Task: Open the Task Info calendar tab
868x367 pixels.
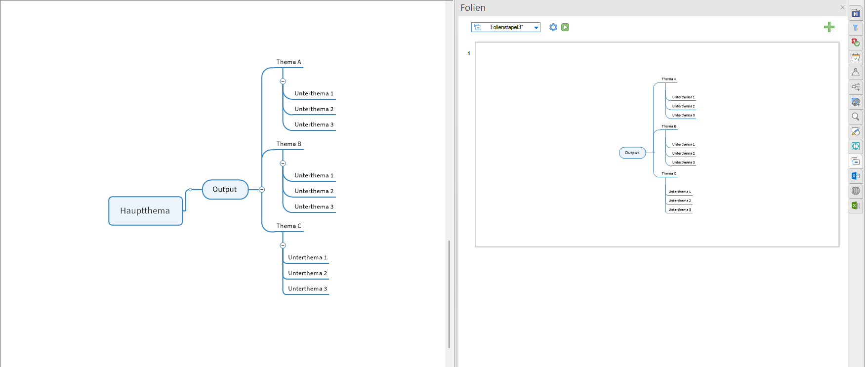Action: [856, 58]
